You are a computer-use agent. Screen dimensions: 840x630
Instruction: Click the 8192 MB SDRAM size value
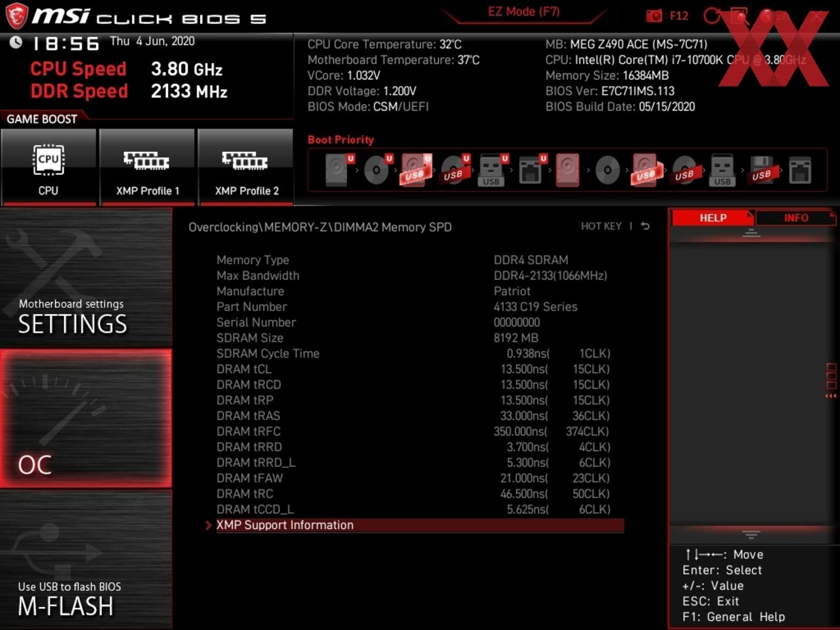coord(516,338)
